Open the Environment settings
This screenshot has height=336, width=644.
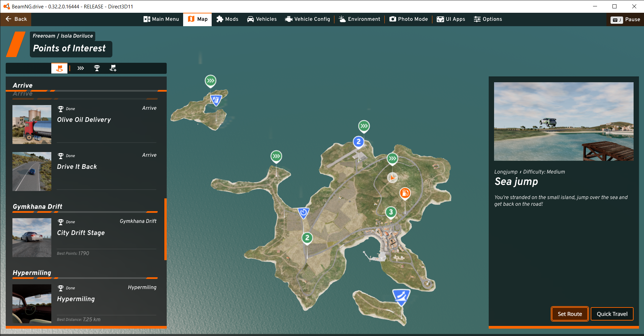pos(360,19)
